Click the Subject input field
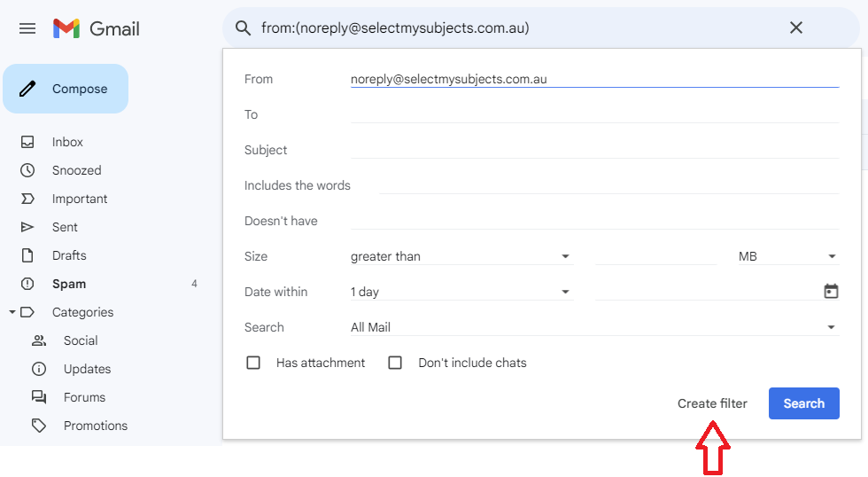Image resolution: width=868 pixels, height=477 pixels. 594,150
